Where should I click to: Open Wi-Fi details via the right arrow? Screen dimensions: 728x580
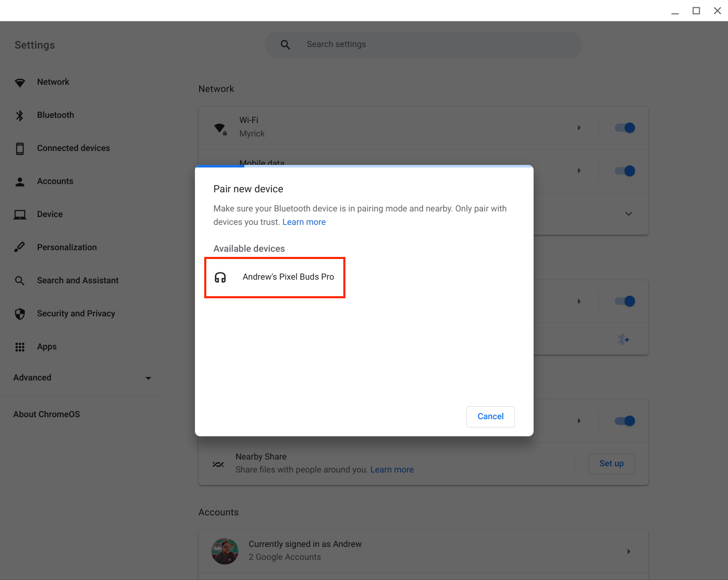[x=579, y=127]
